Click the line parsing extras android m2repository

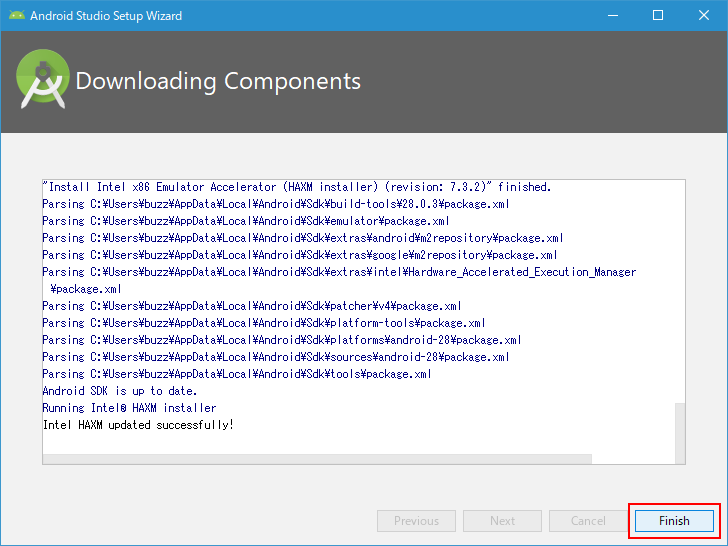point(303,238)
